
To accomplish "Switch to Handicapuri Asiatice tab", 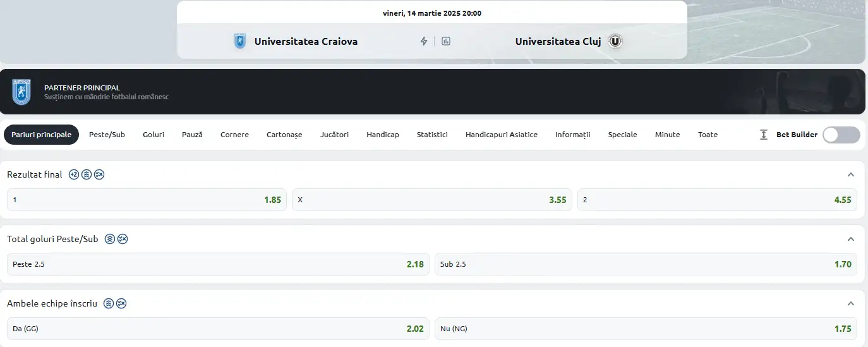I will pyautogui.click(x=502, y=135).
